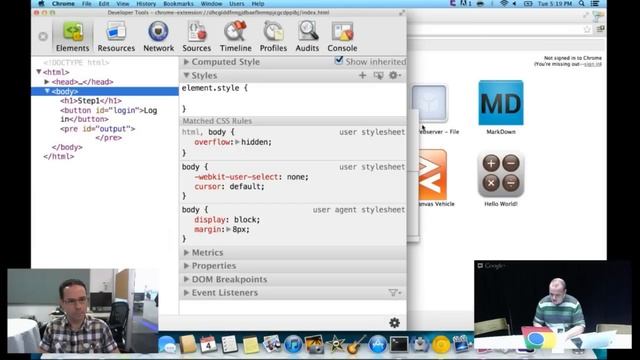Viewport: 640px width, 360px height.
Task: Click the hidden value of overflow
Action: (x=256, y=142)
